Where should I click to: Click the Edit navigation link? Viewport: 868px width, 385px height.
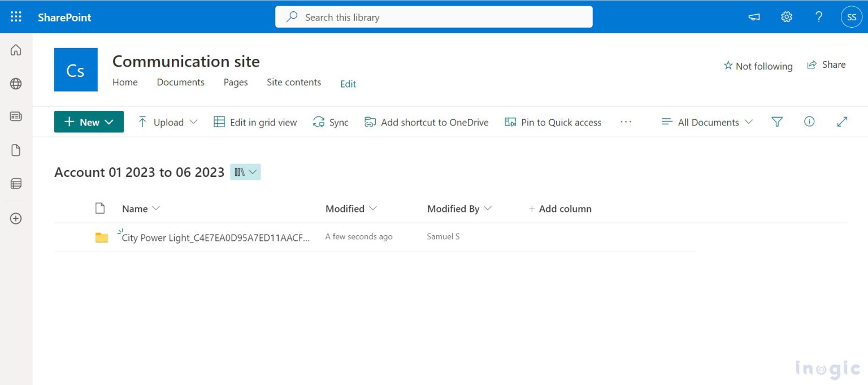pos(348,84)
